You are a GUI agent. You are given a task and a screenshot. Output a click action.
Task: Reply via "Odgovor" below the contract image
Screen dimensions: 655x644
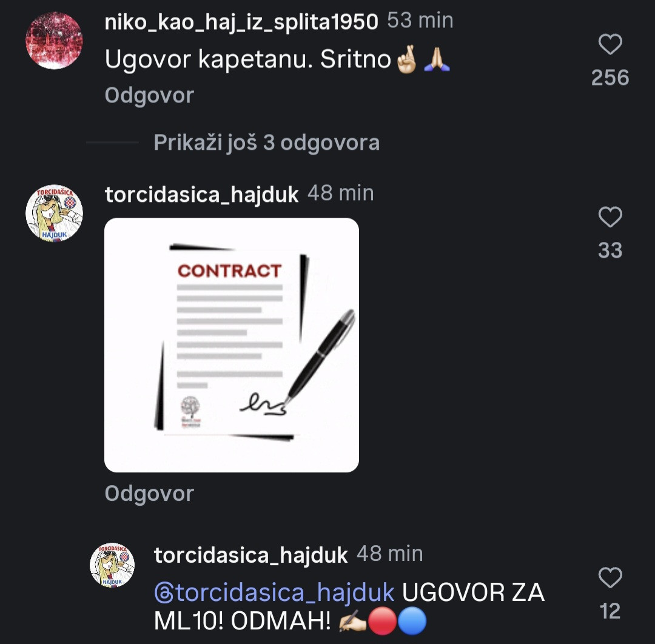[149, 494]
